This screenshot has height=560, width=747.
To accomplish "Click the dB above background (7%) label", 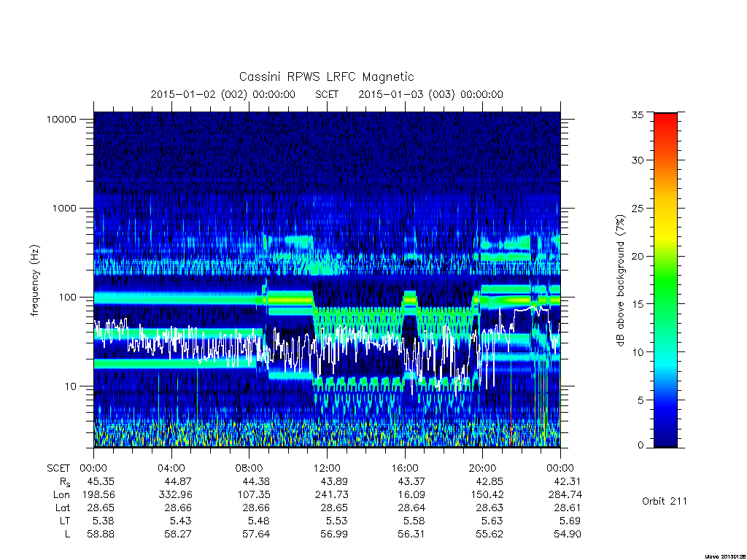I will (620, 281).
